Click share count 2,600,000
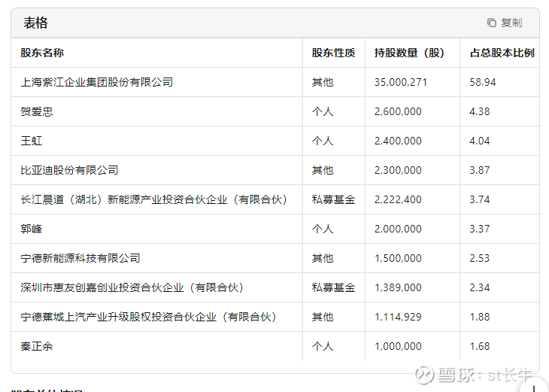Screen dimensions: 549x392 click(398, 112)
